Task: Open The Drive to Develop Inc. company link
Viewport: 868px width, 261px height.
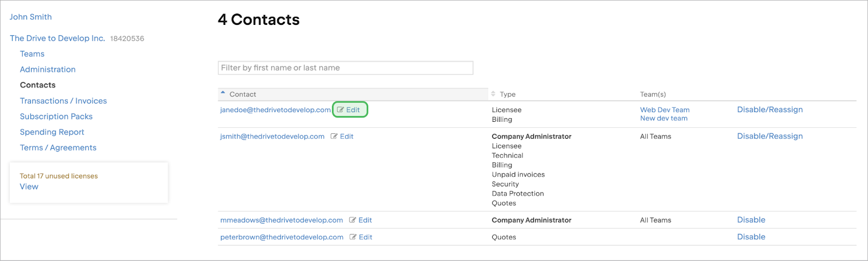Action: 58,38
